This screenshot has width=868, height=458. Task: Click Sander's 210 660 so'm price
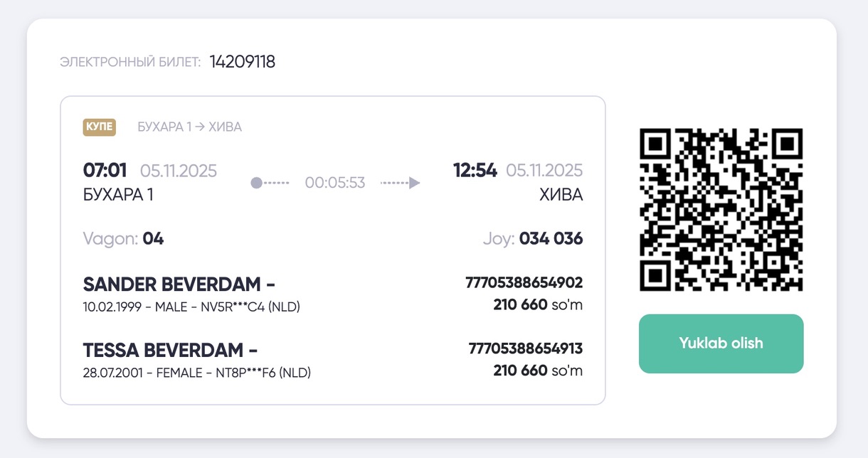(x=537, y=305)
